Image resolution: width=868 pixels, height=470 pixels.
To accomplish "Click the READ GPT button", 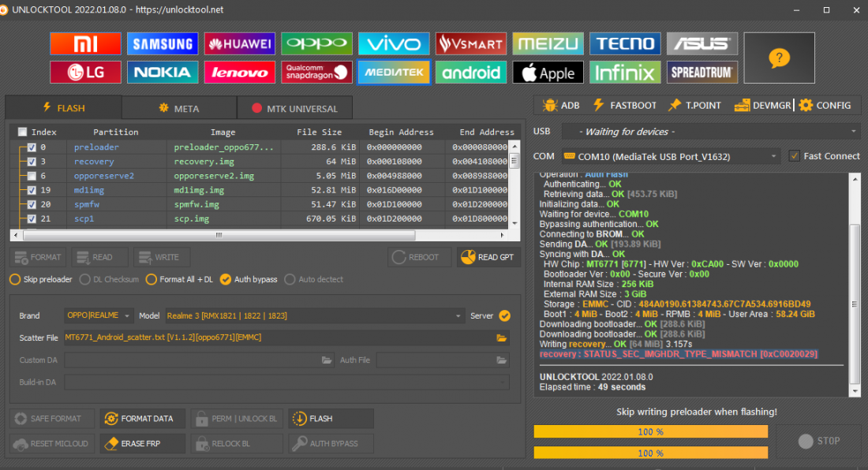I will (x=488, y=257).
